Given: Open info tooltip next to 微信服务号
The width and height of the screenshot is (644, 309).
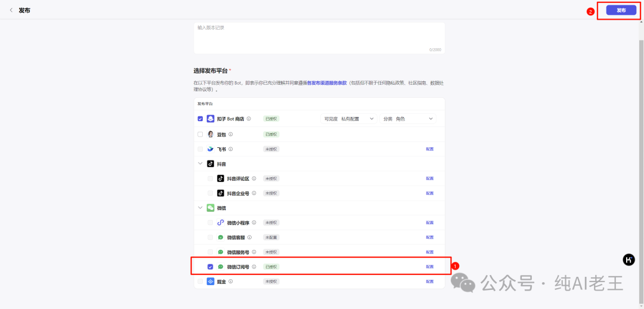Looking at the screenshot, I should pyautogui.click(x=254, y=252).
